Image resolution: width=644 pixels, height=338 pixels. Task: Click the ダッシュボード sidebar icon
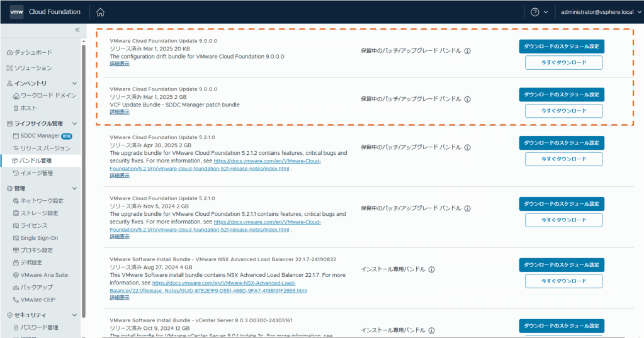[9, 53]
